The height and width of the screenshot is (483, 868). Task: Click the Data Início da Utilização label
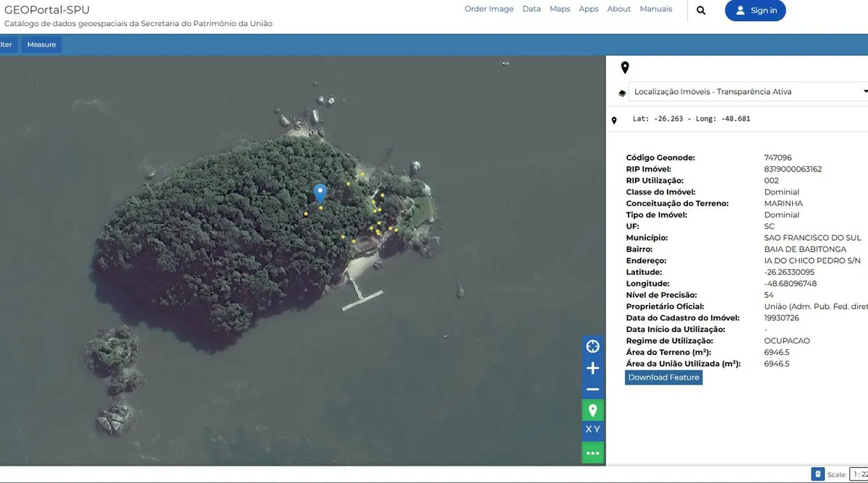(x=676, y=330)
